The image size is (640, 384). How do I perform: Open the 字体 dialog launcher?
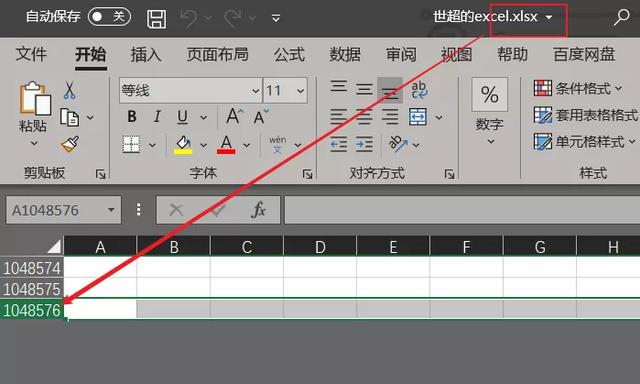[x=307, y=175]
